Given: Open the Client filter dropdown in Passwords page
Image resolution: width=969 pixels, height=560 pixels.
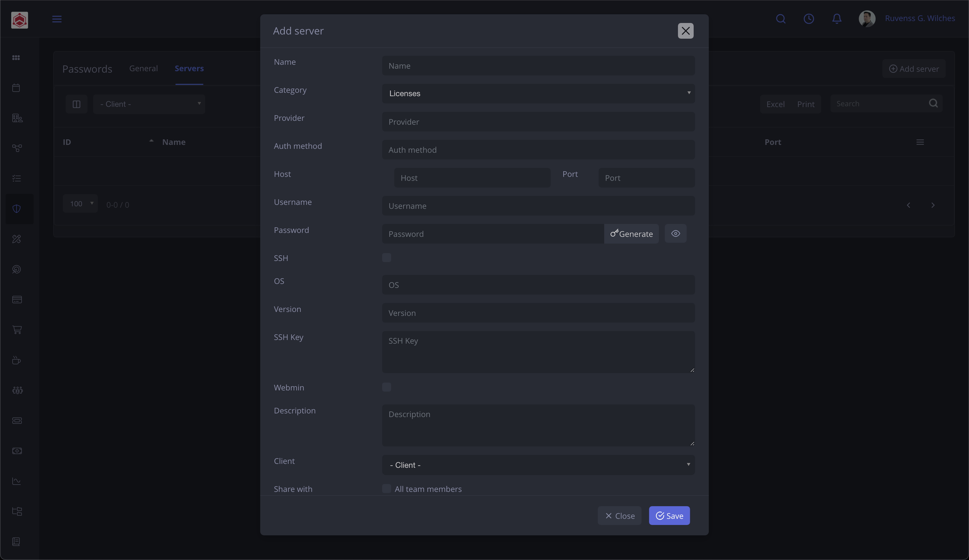Looking at the screenshot, I should tap(149, 104).
